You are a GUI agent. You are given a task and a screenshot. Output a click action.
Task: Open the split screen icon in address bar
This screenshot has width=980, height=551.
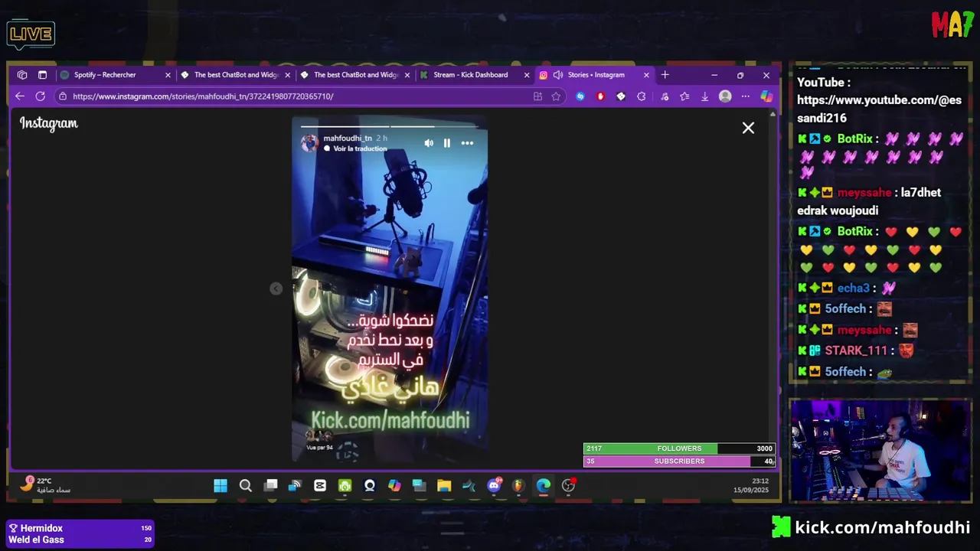537,96
